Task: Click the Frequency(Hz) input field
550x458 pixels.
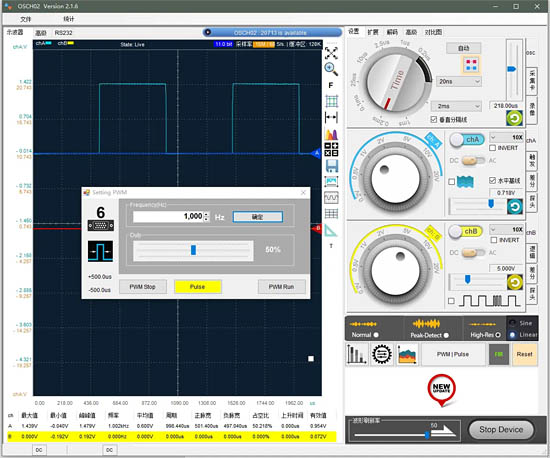Action: 169,216
